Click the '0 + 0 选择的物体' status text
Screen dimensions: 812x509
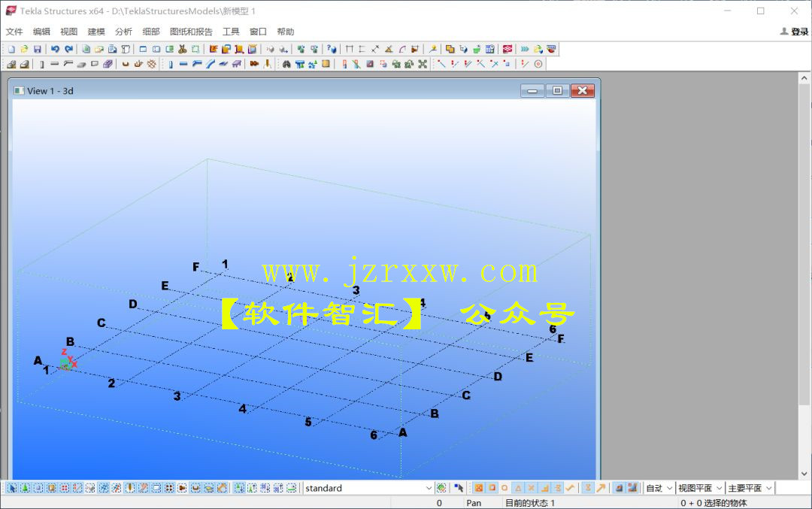pos(714,503)
